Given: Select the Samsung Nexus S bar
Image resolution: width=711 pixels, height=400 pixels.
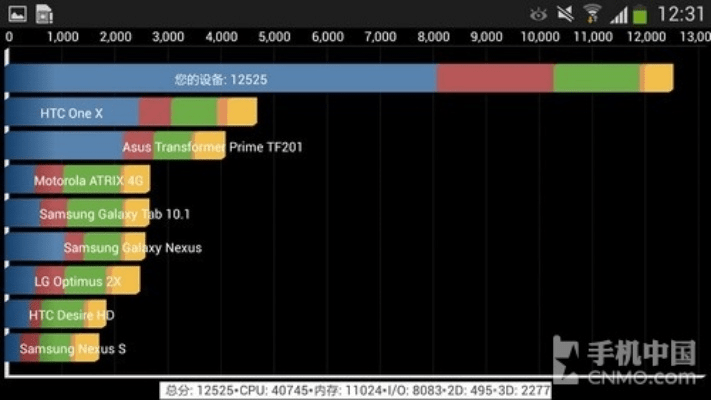Looking at the screenshot, I should (x=52, y=348).
